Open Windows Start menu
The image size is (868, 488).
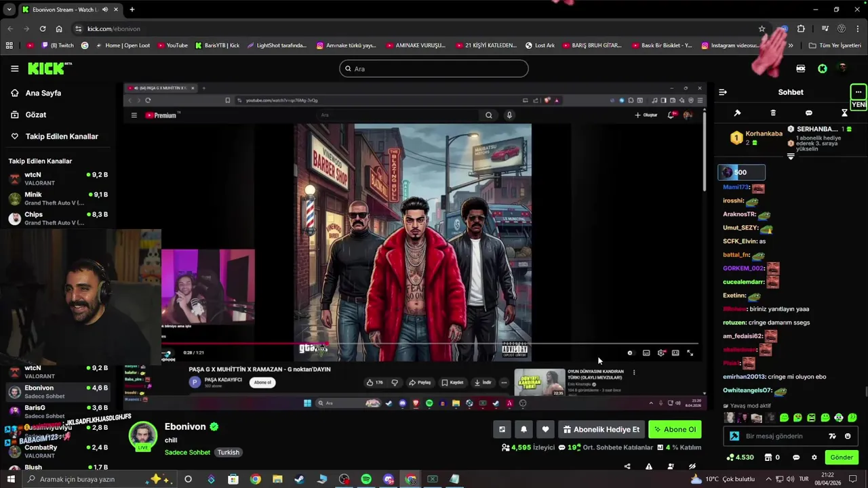10,479
